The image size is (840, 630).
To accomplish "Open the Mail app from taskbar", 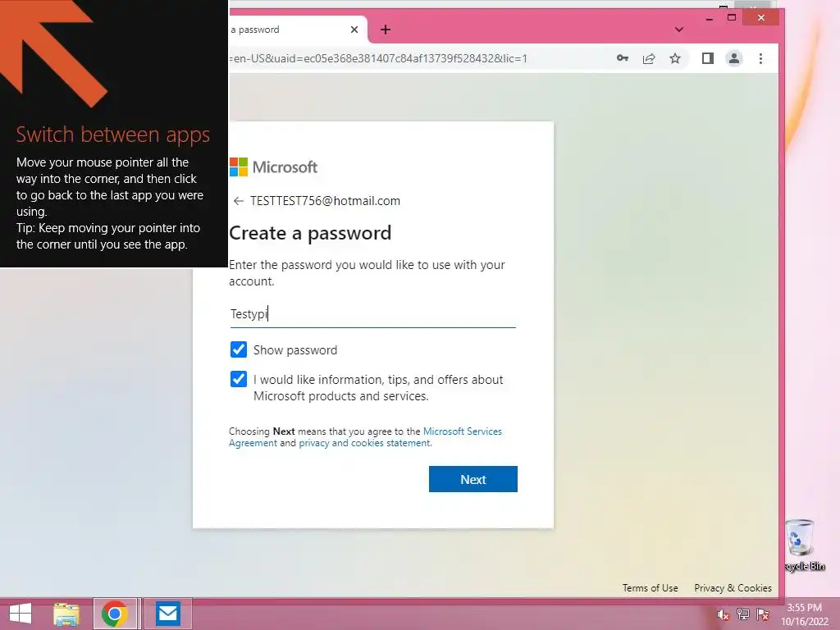I will (x=167, y=614).
